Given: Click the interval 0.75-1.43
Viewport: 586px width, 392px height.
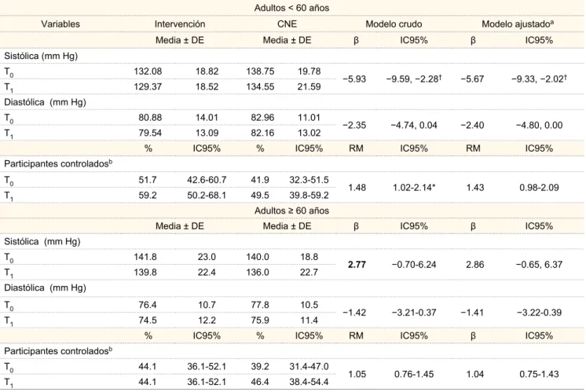Looking at the screenshot, I should 539,374.
